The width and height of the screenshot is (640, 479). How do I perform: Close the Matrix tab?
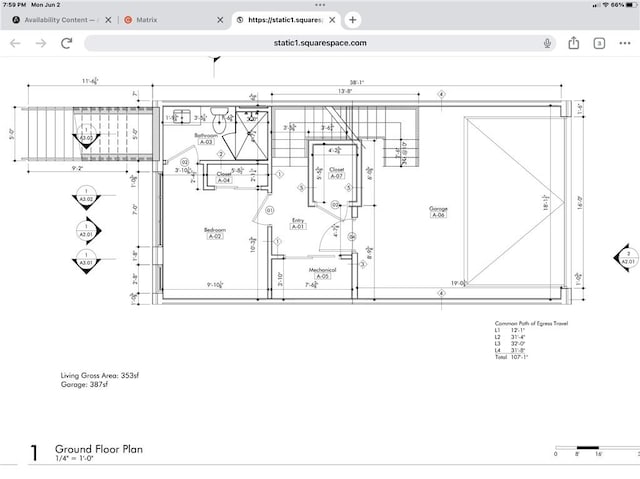pos(220,20)
